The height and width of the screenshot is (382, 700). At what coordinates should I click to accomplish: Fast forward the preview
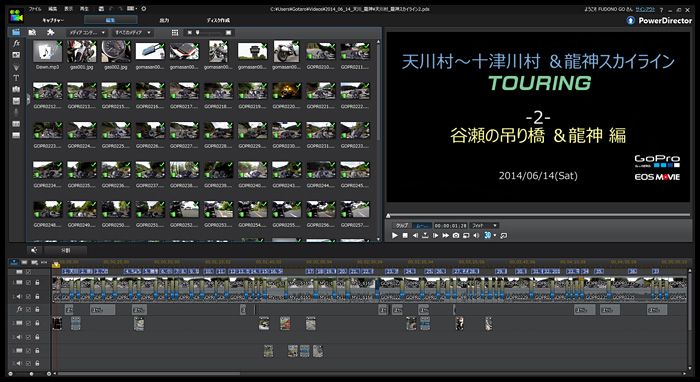pos(446,235)
